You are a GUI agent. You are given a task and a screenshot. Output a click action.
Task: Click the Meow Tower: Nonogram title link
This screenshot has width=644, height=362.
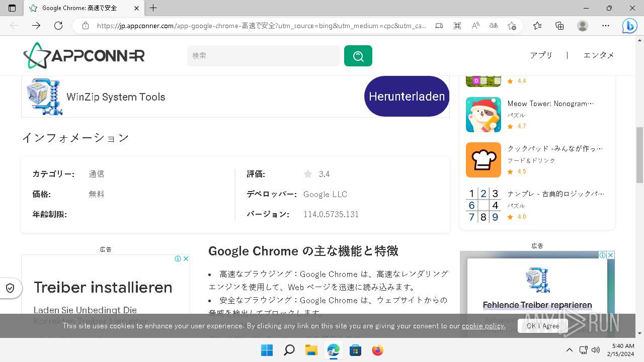(x=550, y=104)
